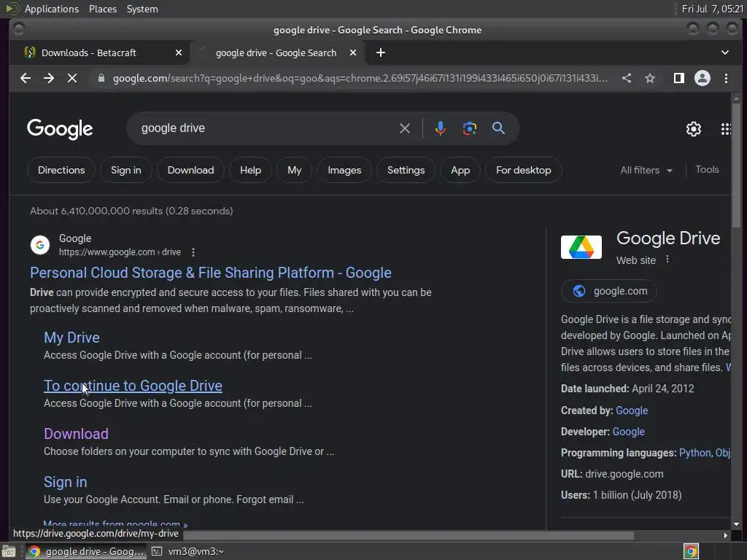The width and height of the screenshot is (747, 560).
Task: Select the For desktop filter chip
Action: click(x=524, y=170)
